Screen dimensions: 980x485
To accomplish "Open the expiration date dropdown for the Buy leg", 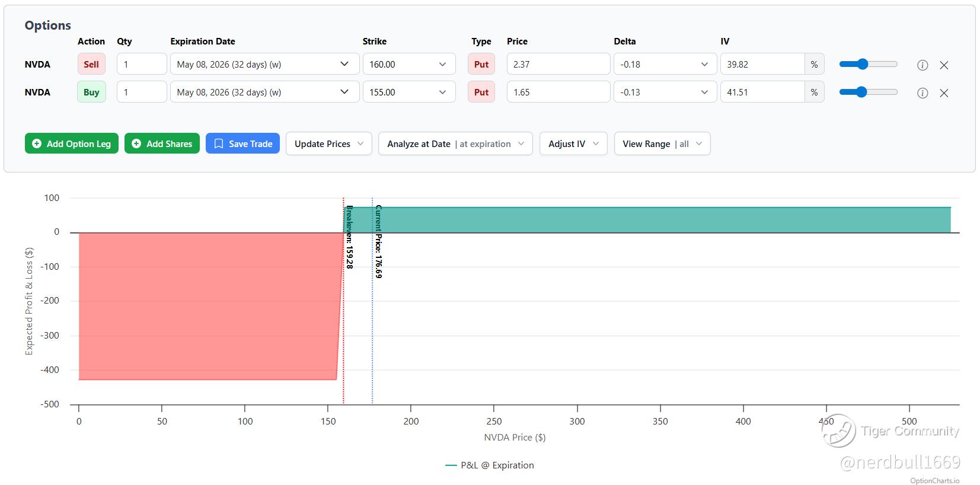I will coord(264,92).
